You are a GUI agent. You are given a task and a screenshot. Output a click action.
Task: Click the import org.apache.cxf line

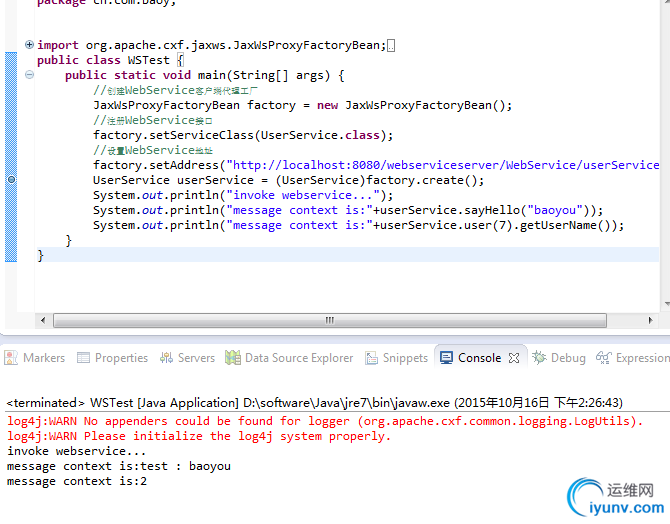212,45
